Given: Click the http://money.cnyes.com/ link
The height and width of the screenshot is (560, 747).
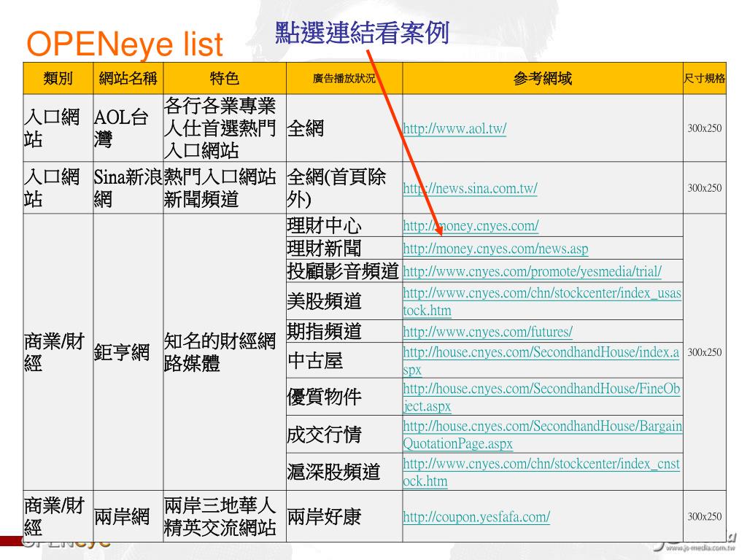Looking at the screenshot, I should click(471, 226).
